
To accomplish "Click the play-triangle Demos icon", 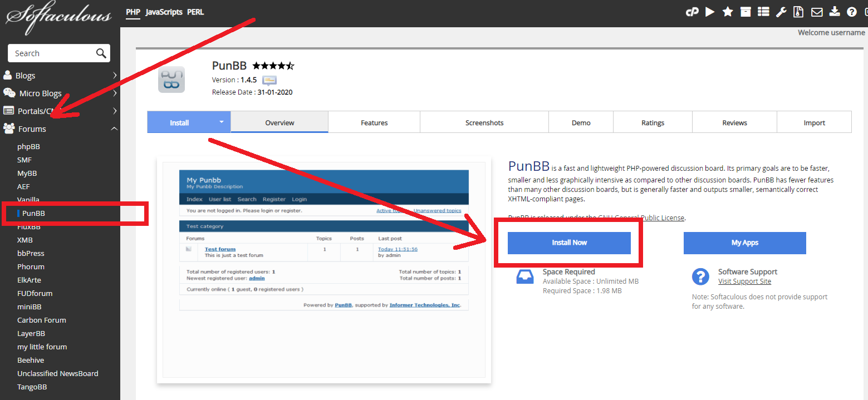I will click(710, 12).
